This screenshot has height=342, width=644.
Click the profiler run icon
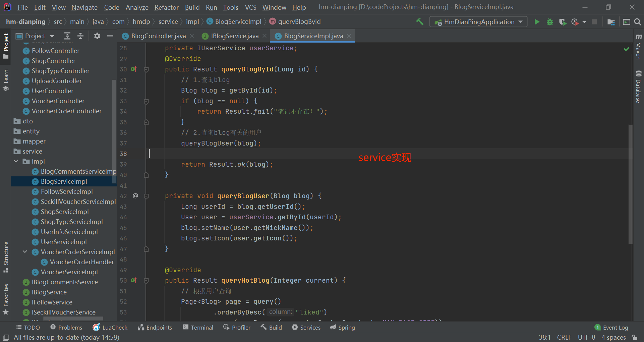coord(575,22)
